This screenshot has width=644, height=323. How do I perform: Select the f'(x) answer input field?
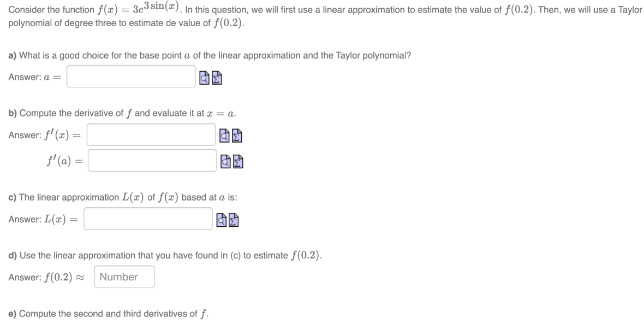[152, 134]
